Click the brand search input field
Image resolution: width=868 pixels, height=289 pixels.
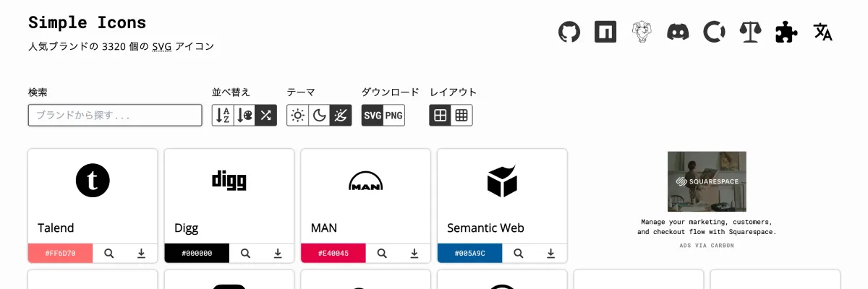pyautogui.click(x=115, y=116)
